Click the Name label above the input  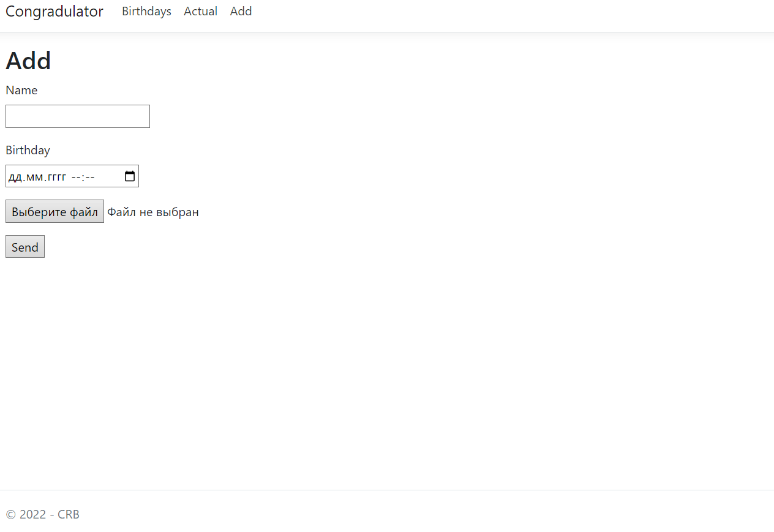click(21, 90)
